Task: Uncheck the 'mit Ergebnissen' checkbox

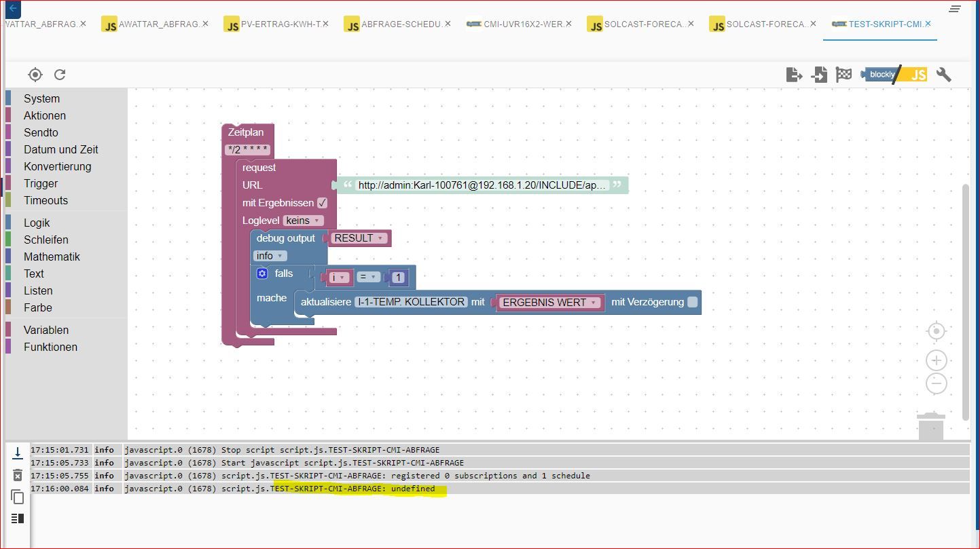Action: tap(322, 203)
